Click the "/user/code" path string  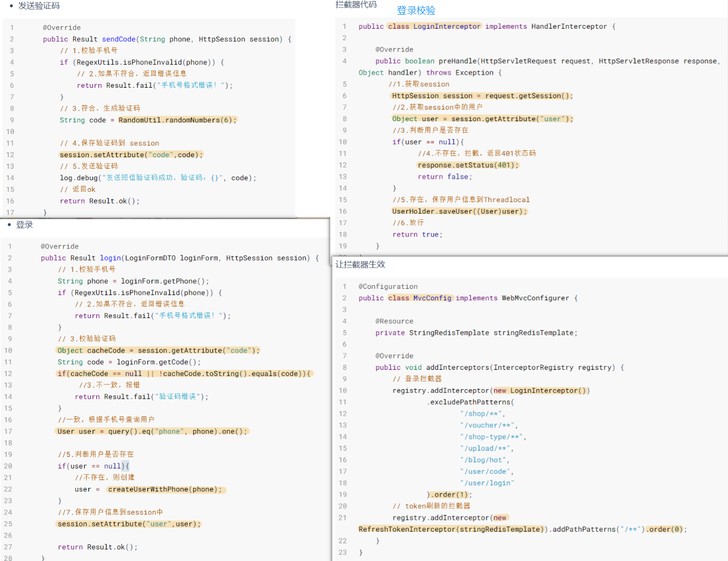(486, 472)
